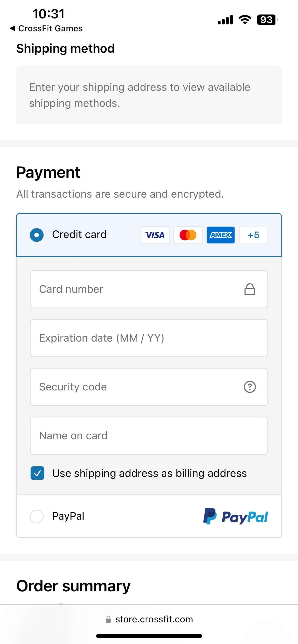Screen dimensions: 298x644
Task: Tap the AMEX card icon
Action: [x=221, y=235]
